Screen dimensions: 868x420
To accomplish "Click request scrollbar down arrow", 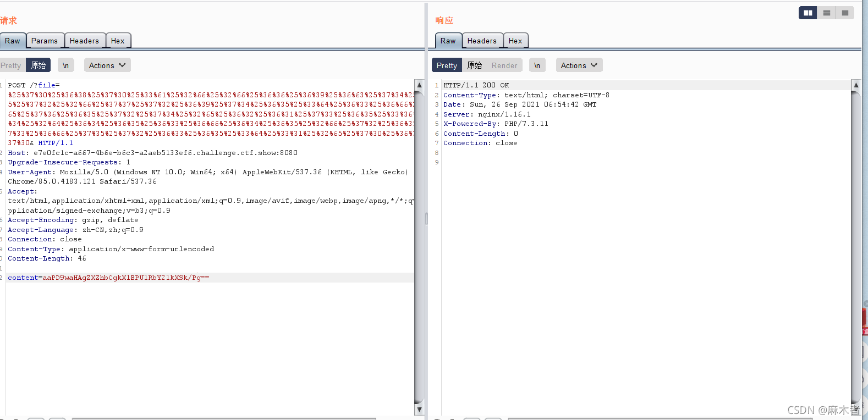I will (x=419, y=410).
